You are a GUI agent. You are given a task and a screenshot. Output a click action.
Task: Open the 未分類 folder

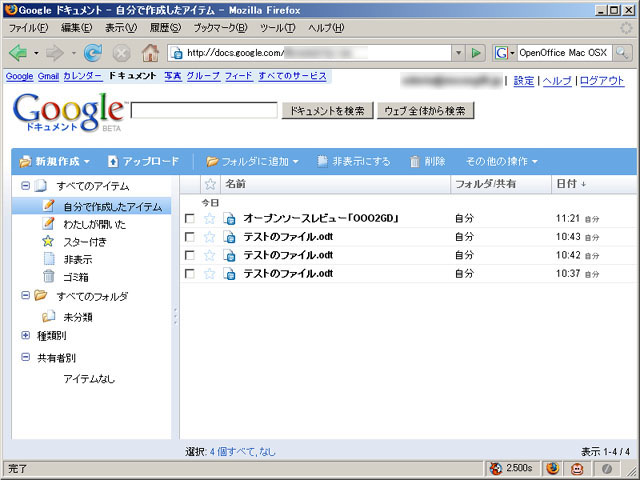(x=78, y=317)
